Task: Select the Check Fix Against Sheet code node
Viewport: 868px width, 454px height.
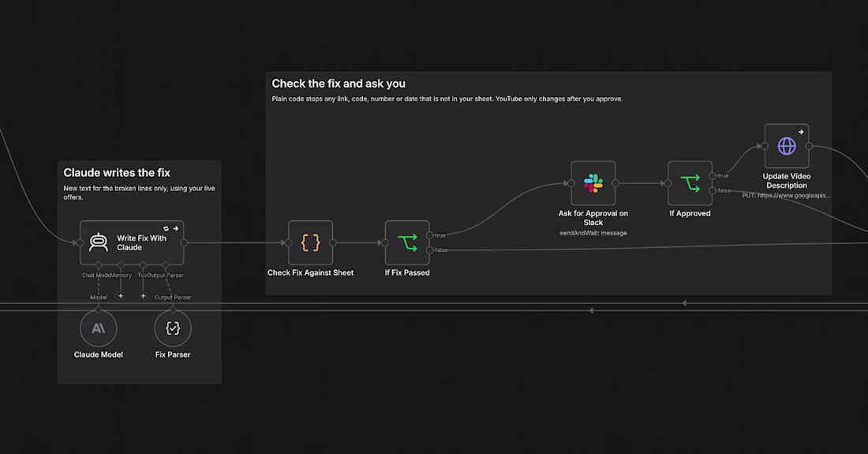Action: point(311,242)
